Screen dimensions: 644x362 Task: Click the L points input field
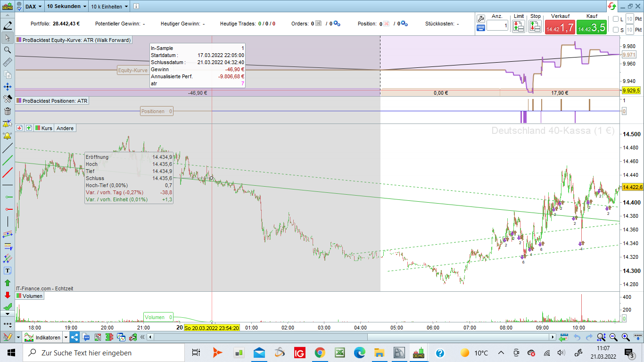629,19
